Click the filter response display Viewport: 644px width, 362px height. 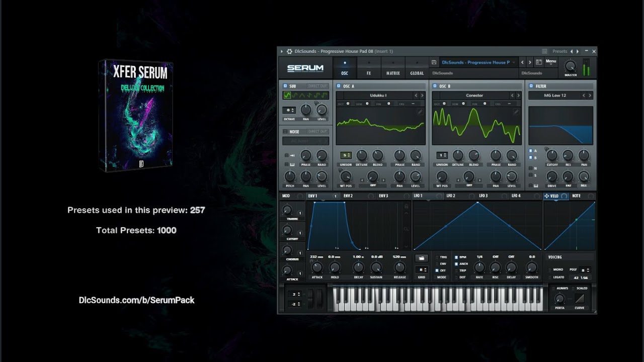tap(560, 125)
